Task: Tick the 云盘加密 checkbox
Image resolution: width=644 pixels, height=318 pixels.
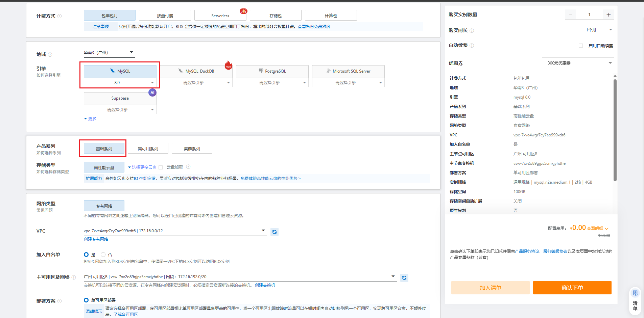Action: point(161,167)
